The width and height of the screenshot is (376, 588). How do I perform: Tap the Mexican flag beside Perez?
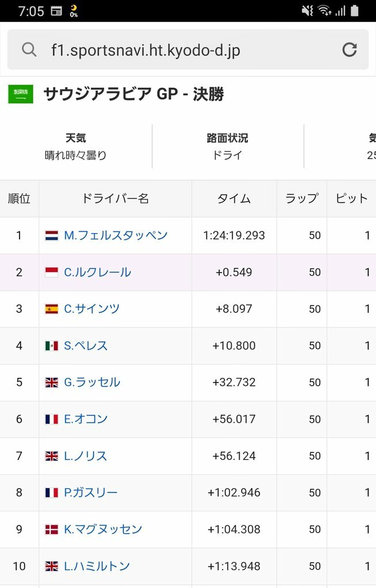tap(52, 346)
